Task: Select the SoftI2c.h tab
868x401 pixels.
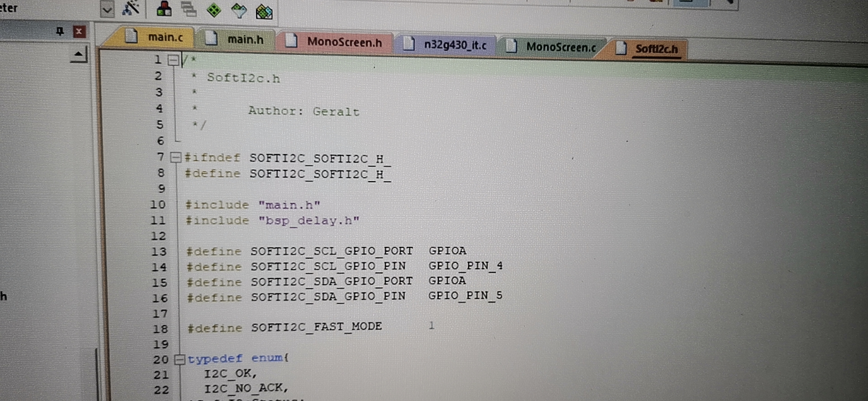Action: (656, 49)
